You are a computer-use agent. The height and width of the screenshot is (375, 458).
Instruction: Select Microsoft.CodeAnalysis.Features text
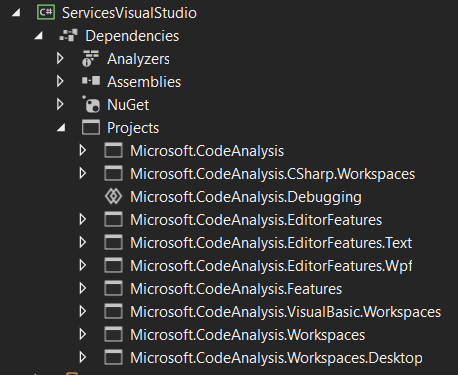pos(236,289)
